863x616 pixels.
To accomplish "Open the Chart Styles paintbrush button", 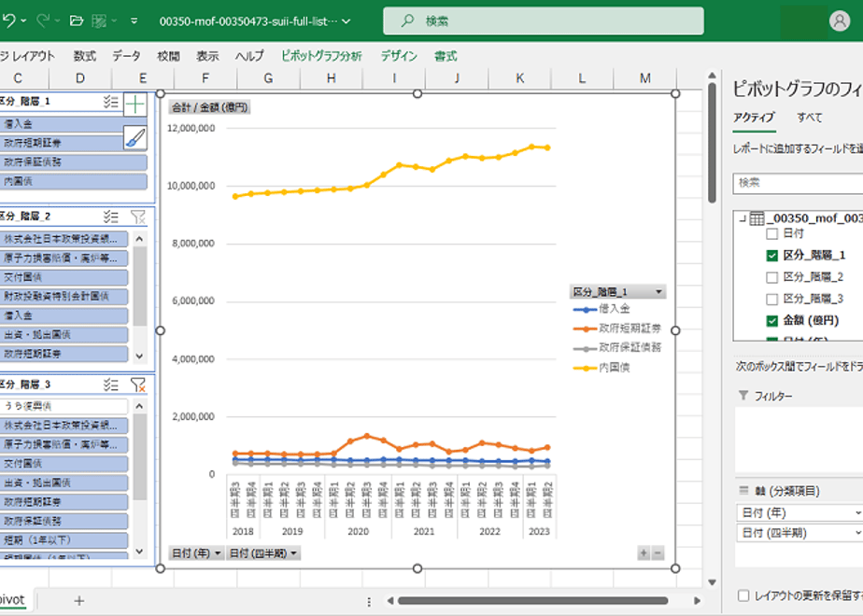I will 135,138.
